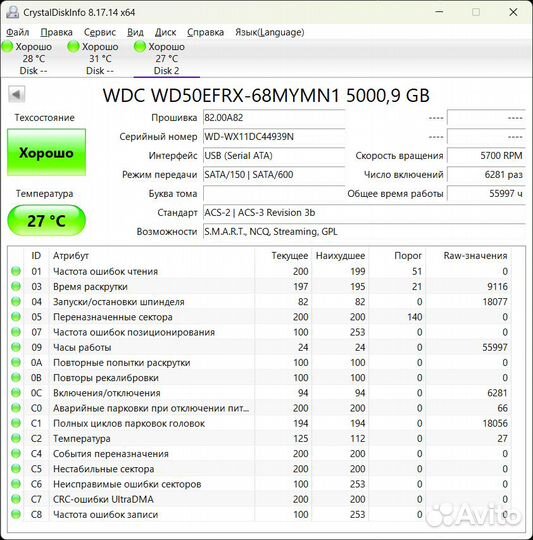Image resolution: width=533 pixels, height=540 pixels.
Task: Click the transfer mode field SATA/150 | SATA/600
Action: point(274,175)
